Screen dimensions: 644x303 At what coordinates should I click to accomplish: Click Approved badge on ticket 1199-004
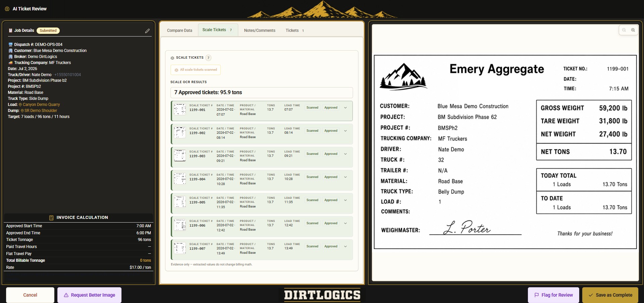(x=331, y=177)
